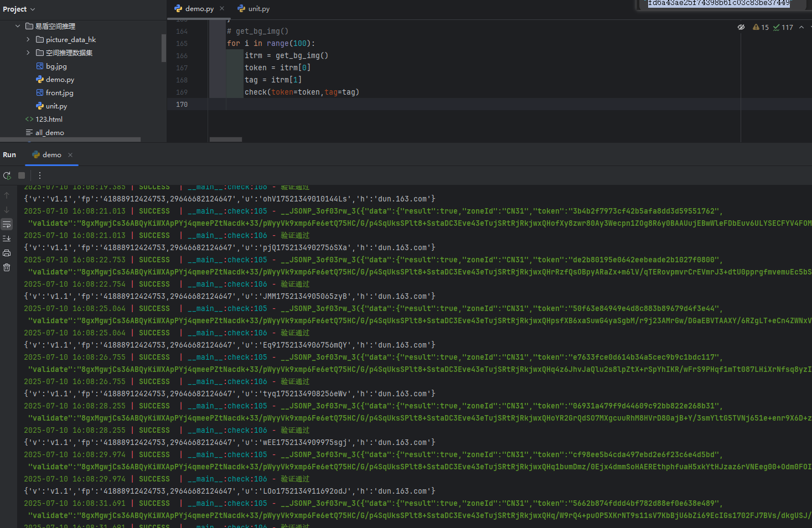Rerun the demo script
The width and height of the screenshot is (812, 528).
pyautogui.click(x=7, y=175)
